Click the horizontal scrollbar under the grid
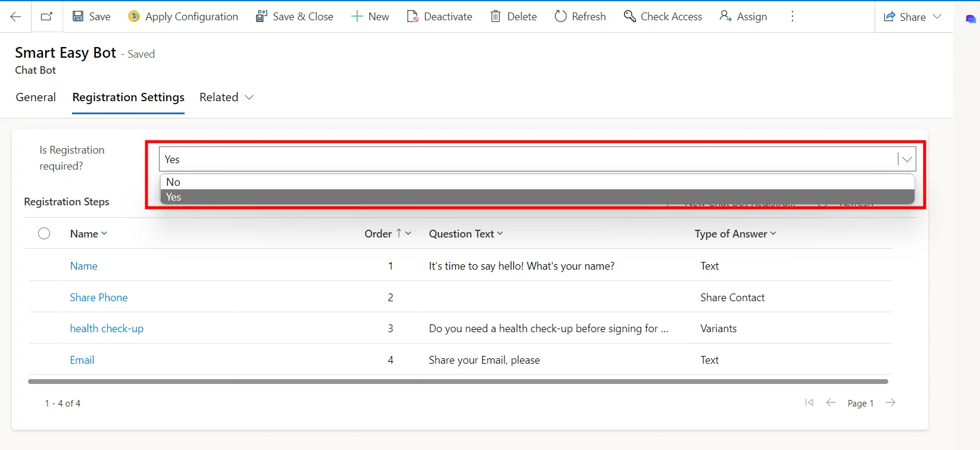The width and height of the screenshot is (980, 450). tap(457, 382)
